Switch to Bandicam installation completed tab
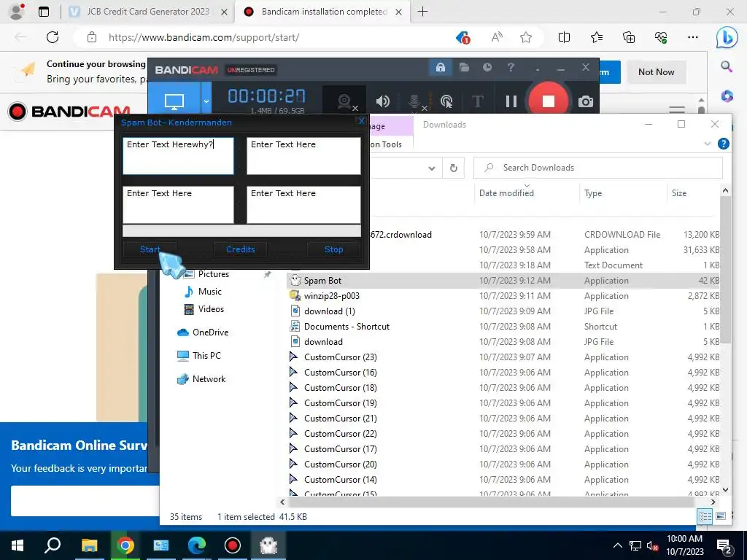 click(323, 12)
